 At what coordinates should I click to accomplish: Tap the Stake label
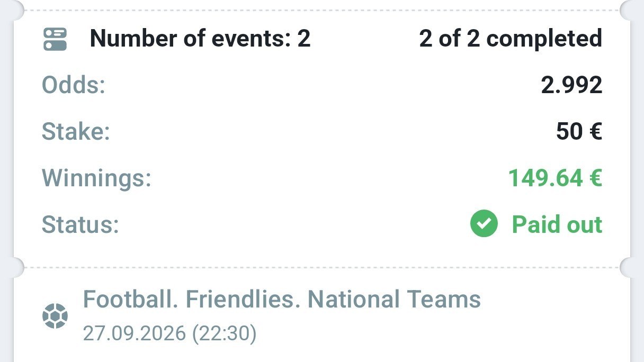[76, 131]
